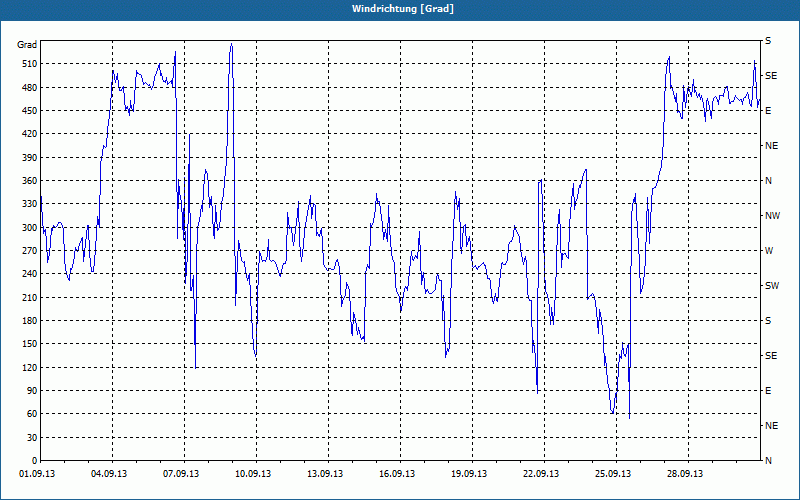Click the "Grad" unit label above the y-axis
Viewport: 800px width, 500px height.
click(27, 45)
